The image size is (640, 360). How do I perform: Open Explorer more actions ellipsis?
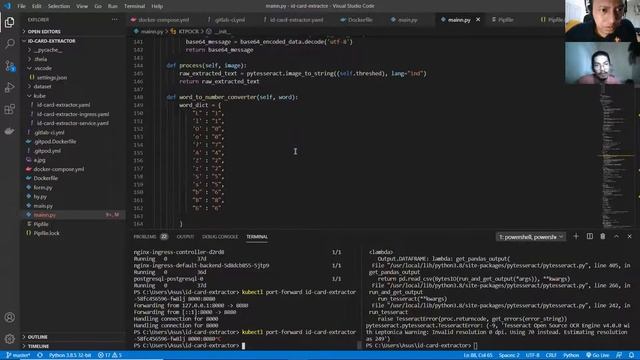point(115,20)
